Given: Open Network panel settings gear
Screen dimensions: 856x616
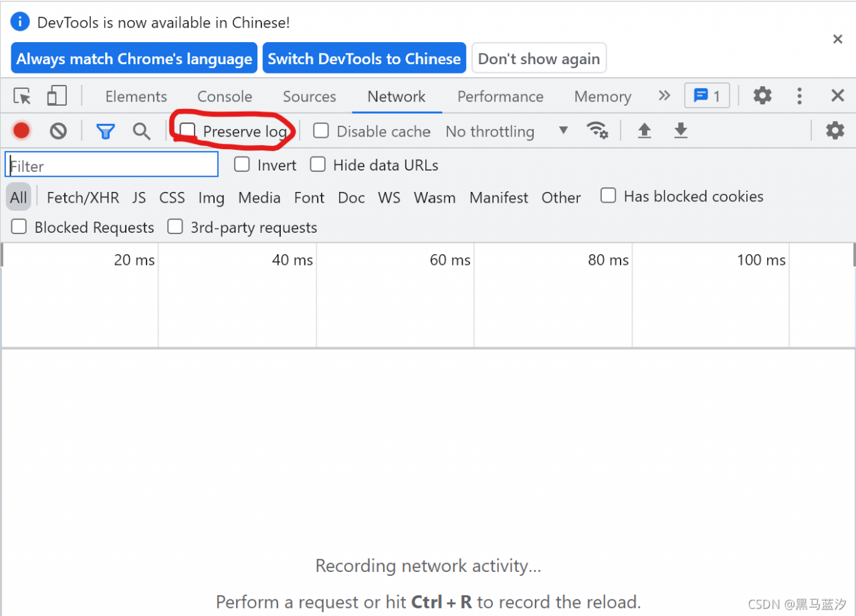Looking at the screenshot, I should point(835,130).
